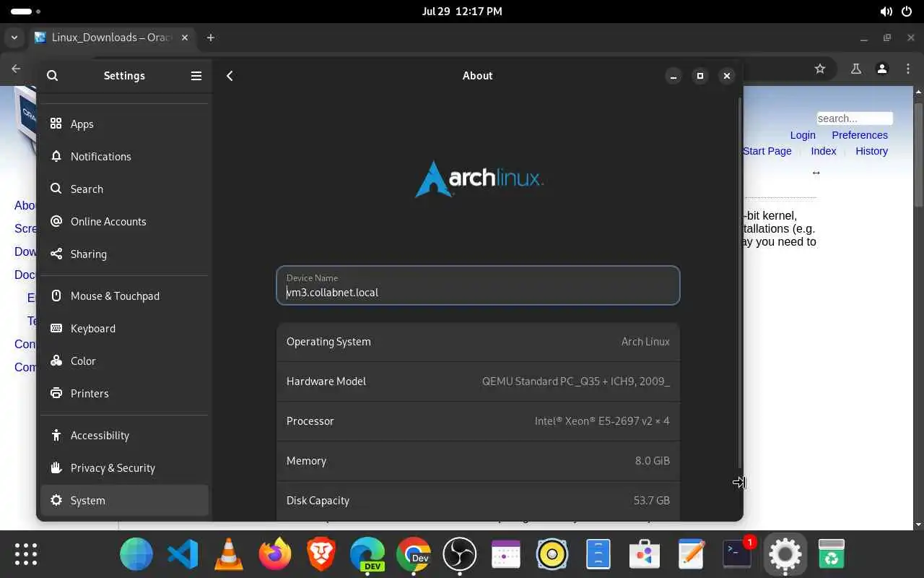Click the Arch Linux logo
924x578 pixels.
[x=479, y=178]
